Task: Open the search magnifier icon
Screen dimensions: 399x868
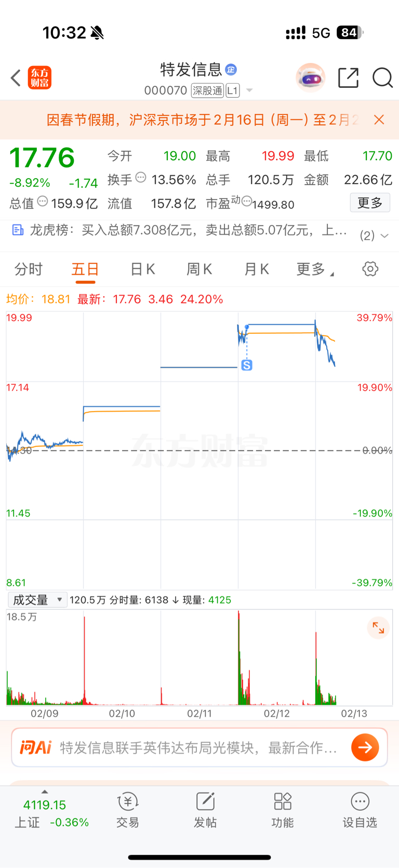Action: [382, 78]
